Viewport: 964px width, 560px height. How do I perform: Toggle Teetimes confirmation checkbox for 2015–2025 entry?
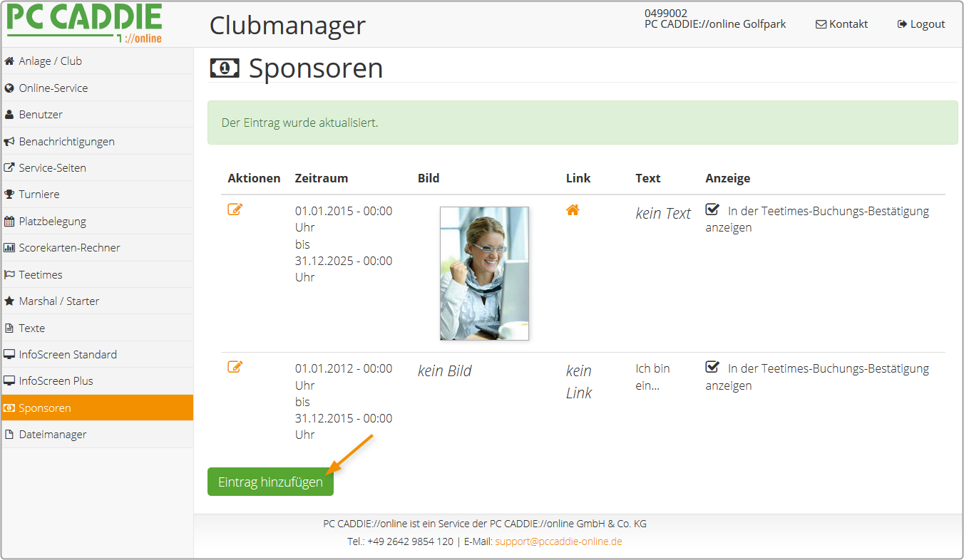point(712,209)
